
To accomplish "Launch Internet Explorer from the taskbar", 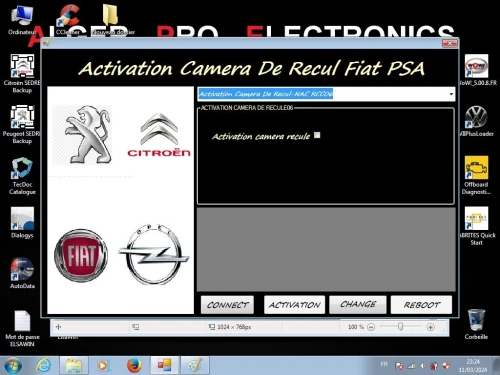I will (43, 365).
